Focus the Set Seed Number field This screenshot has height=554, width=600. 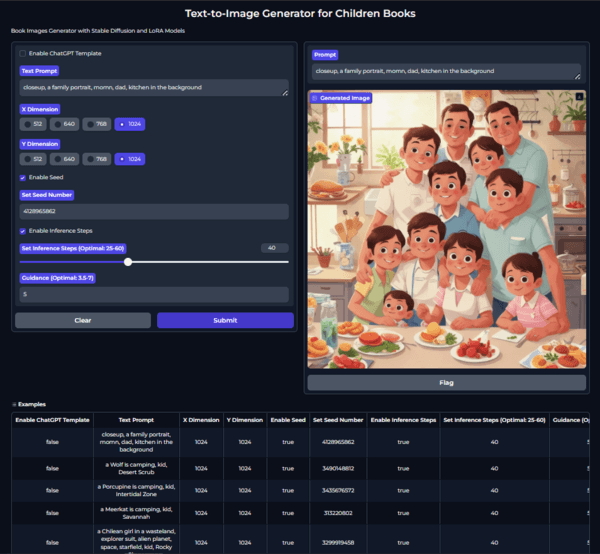pyautogui.click(x=154, y=212)
